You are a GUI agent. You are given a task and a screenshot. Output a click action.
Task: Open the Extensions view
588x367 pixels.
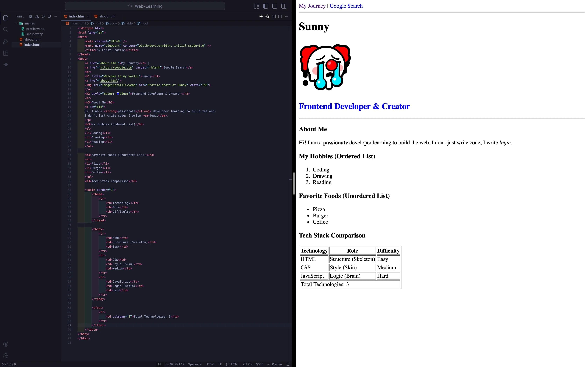(x=6, y=53)
